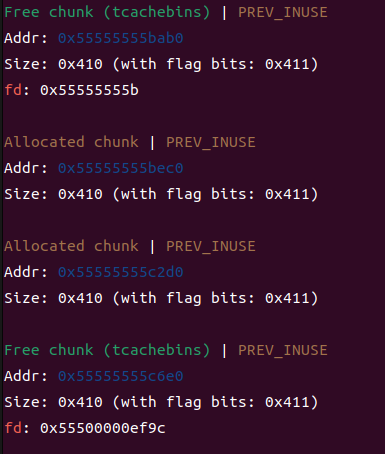The image size is (385, 454).
Task: Click PREV_INUSE flag on second allocated chunk
Action: (x=211, y=247)
